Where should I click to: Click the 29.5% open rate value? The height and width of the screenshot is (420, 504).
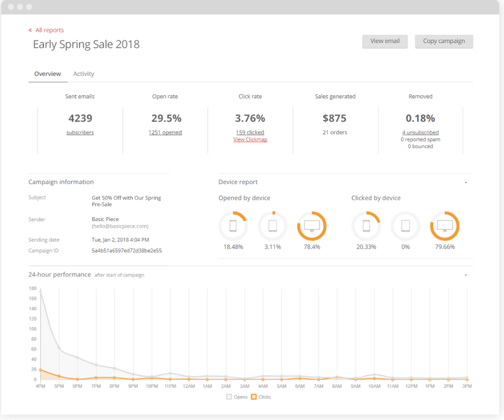(x=167, y=118)
